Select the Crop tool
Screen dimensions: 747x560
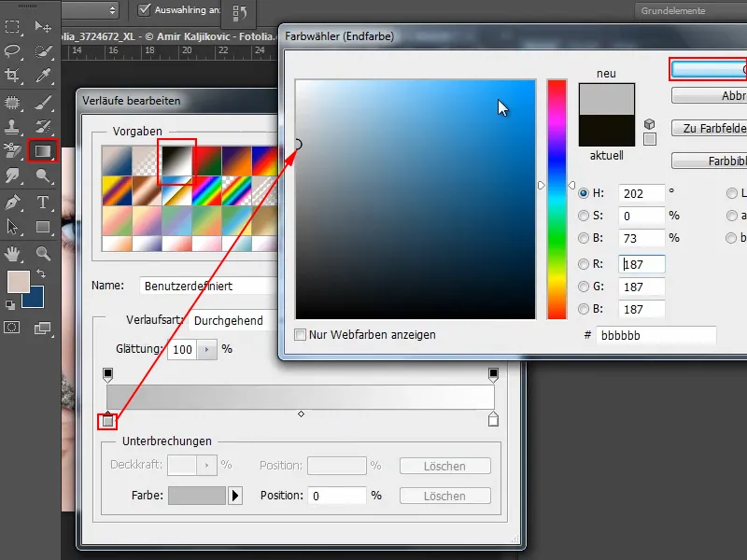tap(12, 76)
